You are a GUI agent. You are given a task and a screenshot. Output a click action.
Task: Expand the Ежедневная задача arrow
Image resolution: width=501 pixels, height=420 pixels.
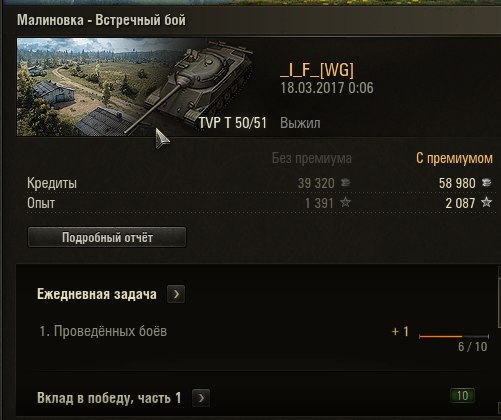(x=176, y=294)
